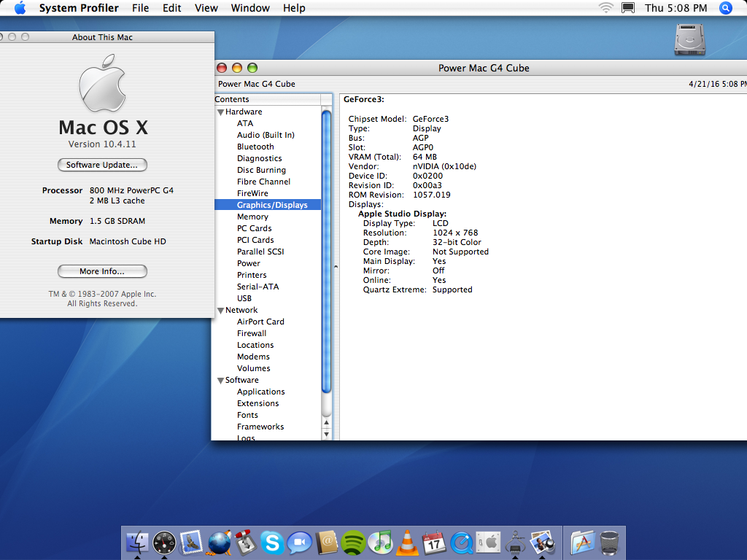Select Memory in the Contents list
The width and height of the screenshot is (747, 560).
click(x=252, y=217)
